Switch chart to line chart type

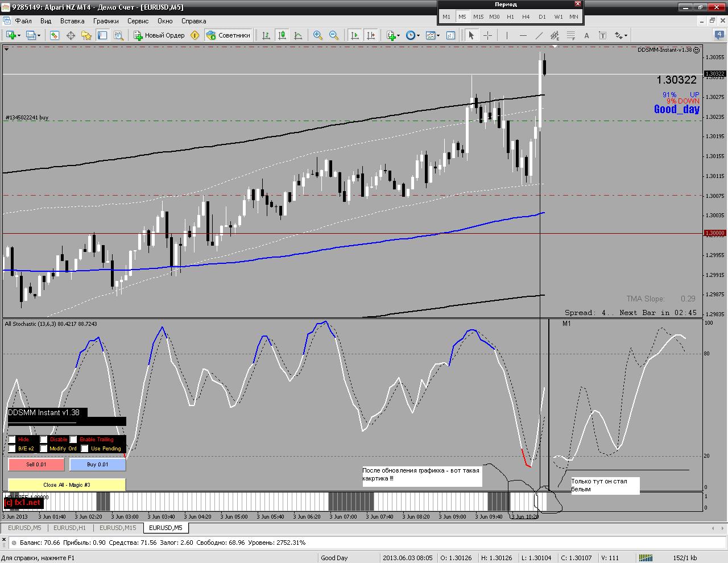click(298, 35)
